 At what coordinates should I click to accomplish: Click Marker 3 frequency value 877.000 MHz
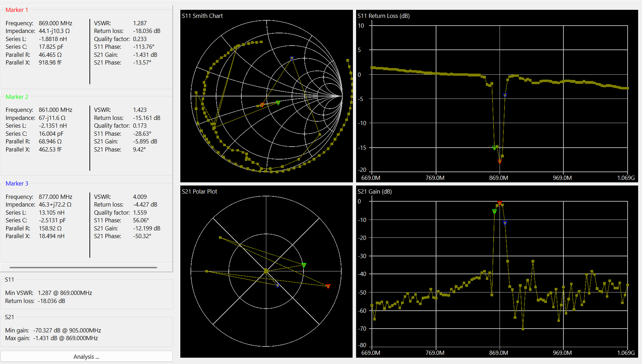(55, 197)
